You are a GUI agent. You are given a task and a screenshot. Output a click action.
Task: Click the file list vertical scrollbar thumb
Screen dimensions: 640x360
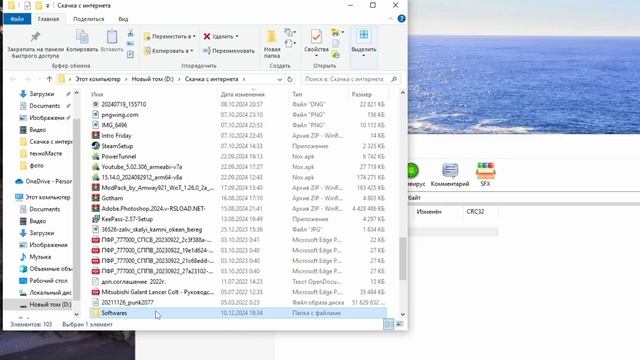click(x=402, y=258)
